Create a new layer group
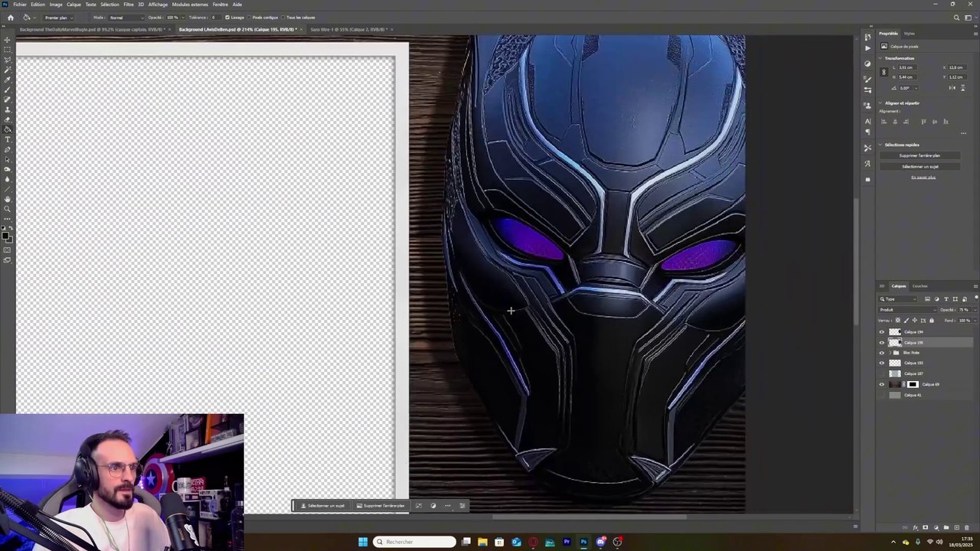 point(946,527)
